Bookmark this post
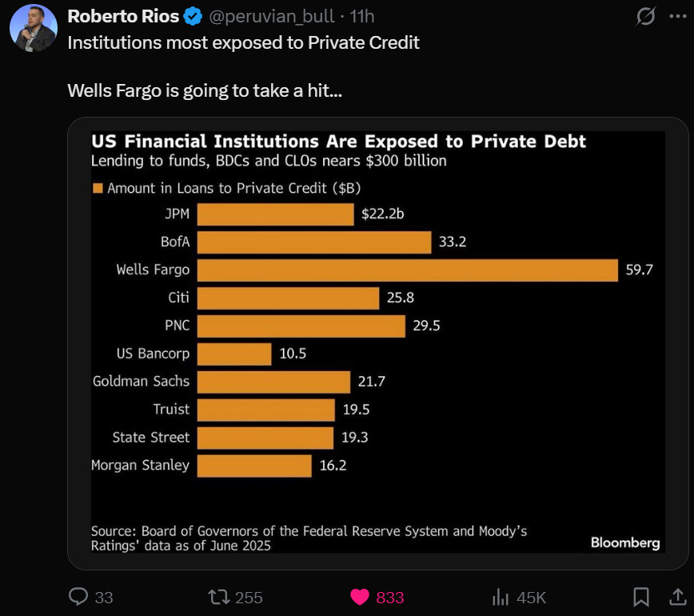 [641, 597]
